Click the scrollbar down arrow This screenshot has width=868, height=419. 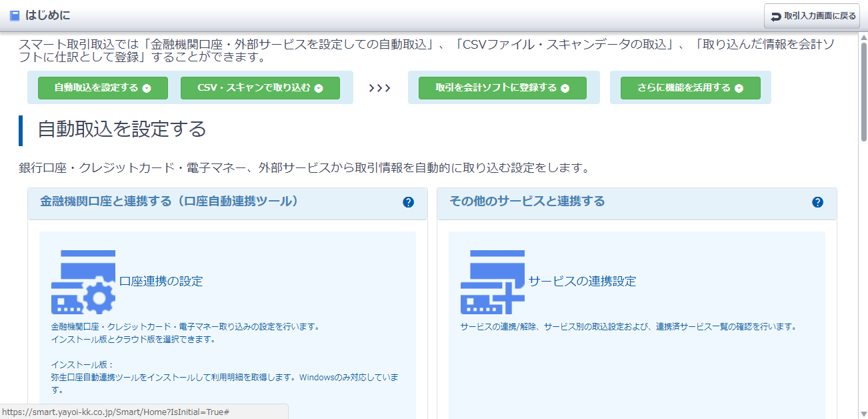coord(863,414)
